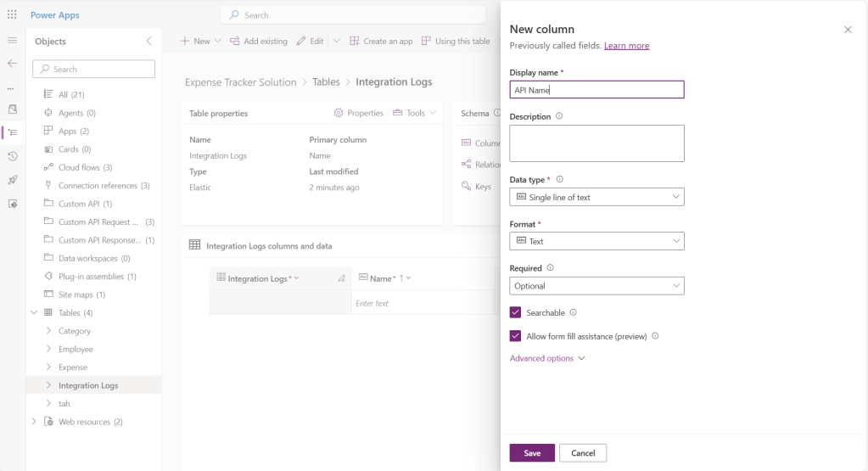Click the Display name input field
The height and width of the screenshot is (471, 868).
coord(596,90)
